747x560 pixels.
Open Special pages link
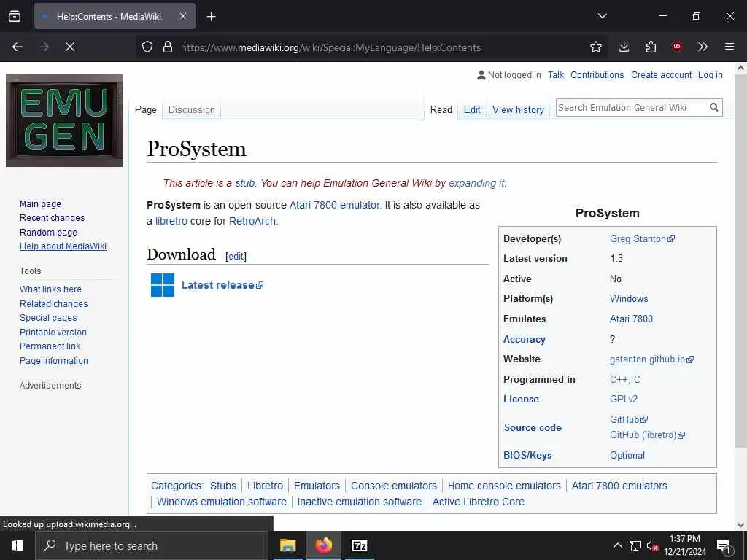(48, 318)
